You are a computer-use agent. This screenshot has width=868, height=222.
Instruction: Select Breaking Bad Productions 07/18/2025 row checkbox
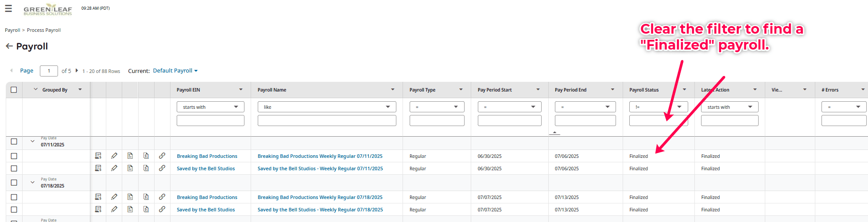click(x=14, y=197)
